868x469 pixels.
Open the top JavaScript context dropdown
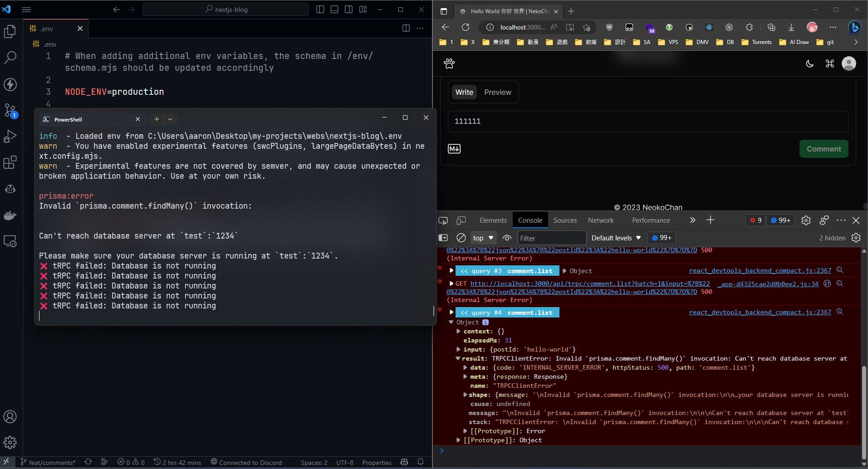click(x=483, y=238)
